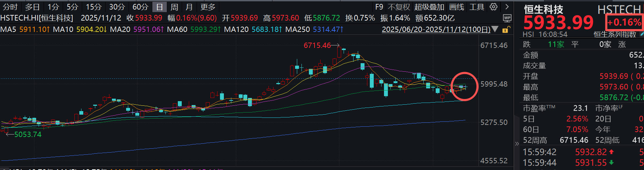Click the MA10 indicator label

[x=63, y=29]
